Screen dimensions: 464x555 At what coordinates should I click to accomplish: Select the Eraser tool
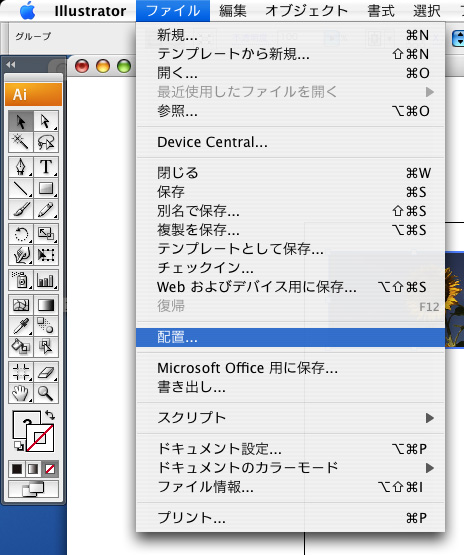46,372
